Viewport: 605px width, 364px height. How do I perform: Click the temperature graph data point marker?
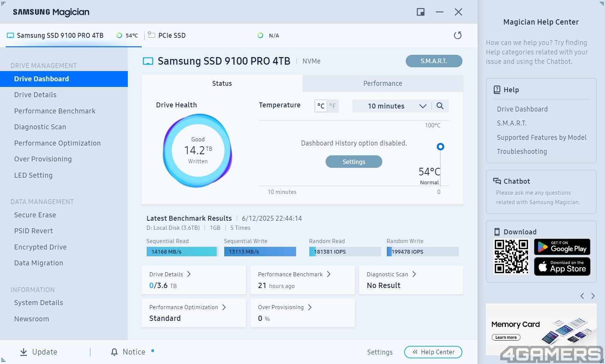[x=440, y=147]
